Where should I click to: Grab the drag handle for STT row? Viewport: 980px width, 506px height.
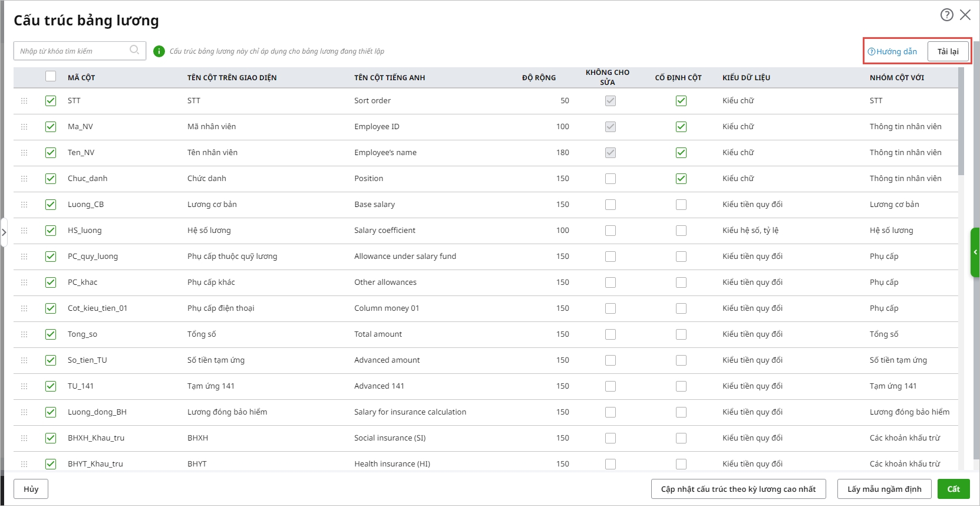24,101
